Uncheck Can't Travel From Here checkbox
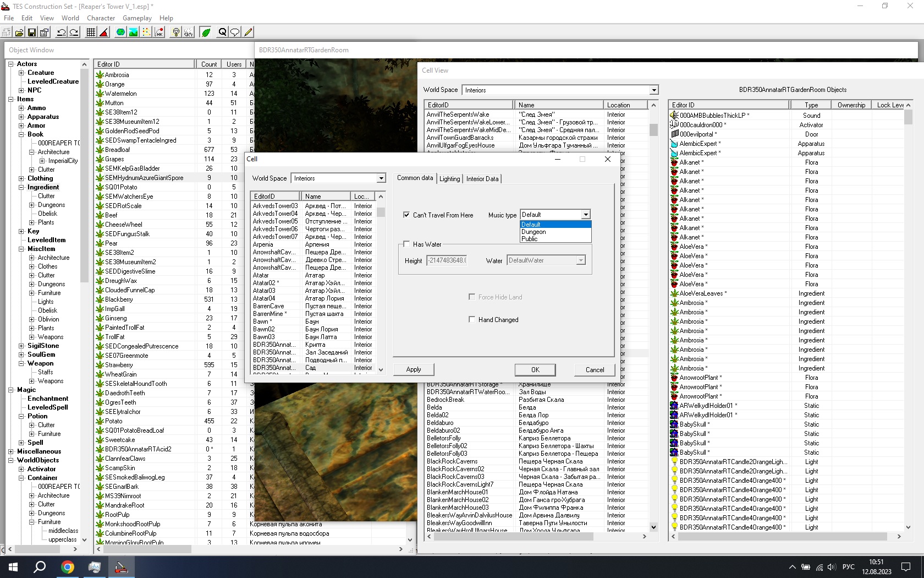Viewport: 924px width, 578px height. pyautogui.click(x=406, y=215)
